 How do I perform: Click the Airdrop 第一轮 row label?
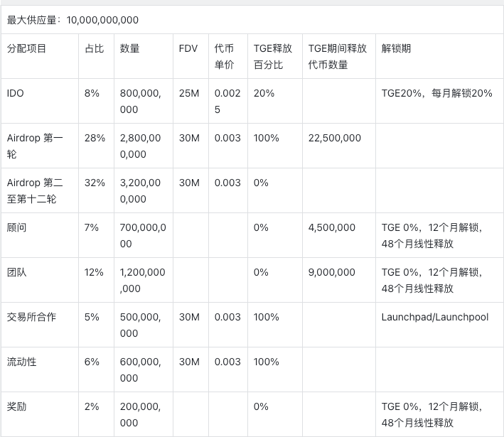34,146
